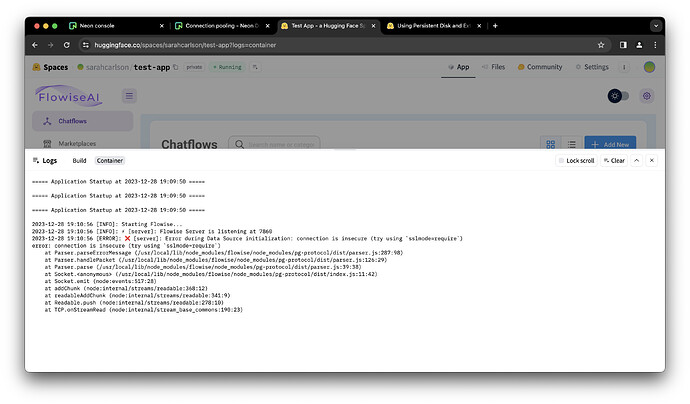Show the Build logs
This screenshot has height=404, width=690.
(x=79, y=161)
